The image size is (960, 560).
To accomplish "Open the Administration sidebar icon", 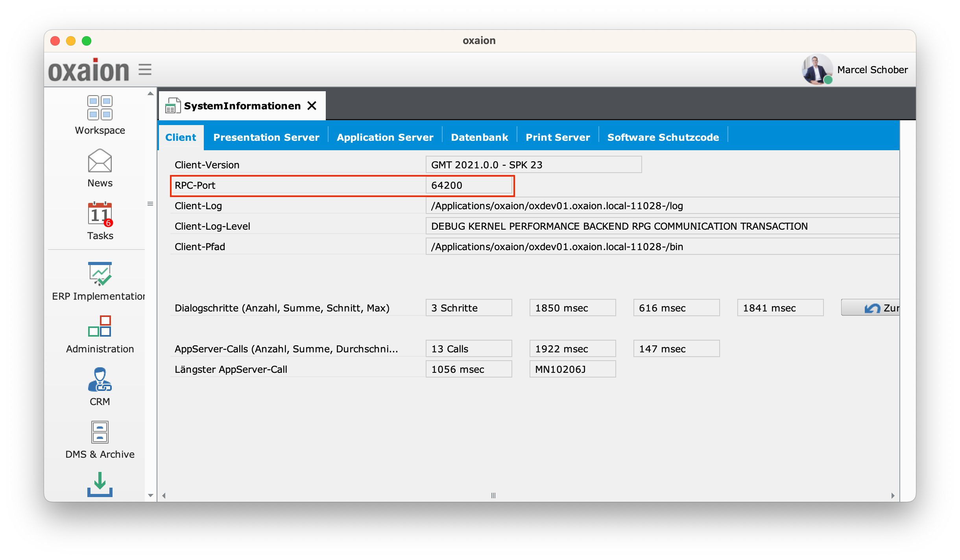I will pos(100,326).
